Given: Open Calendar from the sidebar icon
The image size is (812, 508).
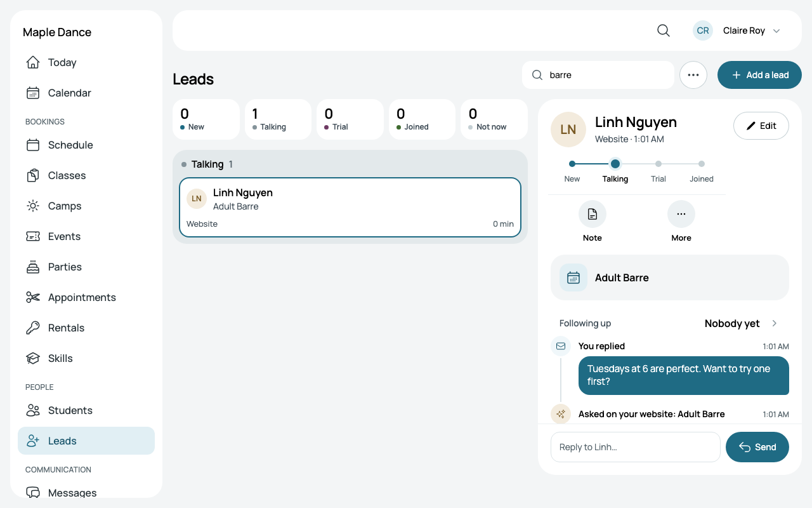Looking at the screenshot, I should tap(33, 93).
